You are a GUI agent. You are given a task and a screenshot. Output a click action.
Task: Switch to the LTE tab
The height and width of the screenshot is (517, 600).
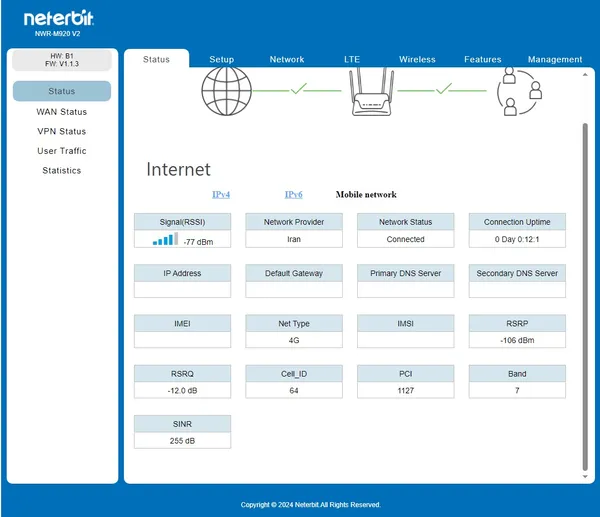click(x=352, y=59)
